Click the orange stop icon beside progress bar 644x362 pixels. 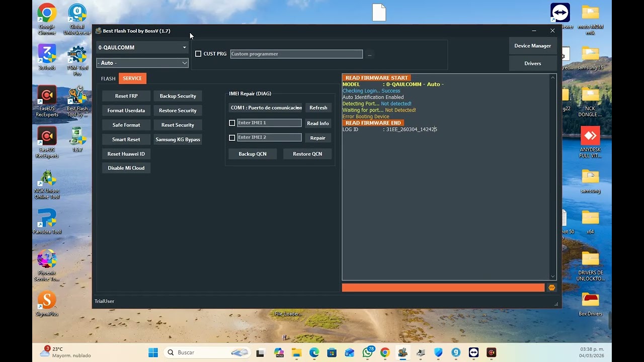pos(552,288)
